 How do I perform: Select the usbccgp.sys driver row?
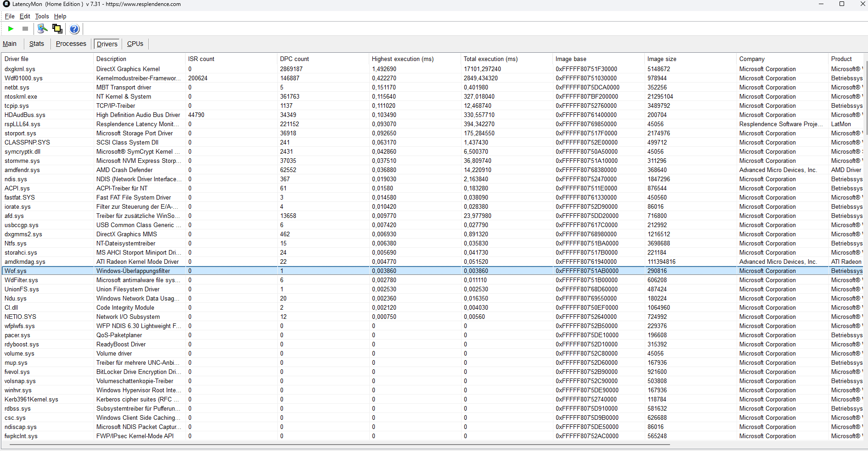click(433, 225)
